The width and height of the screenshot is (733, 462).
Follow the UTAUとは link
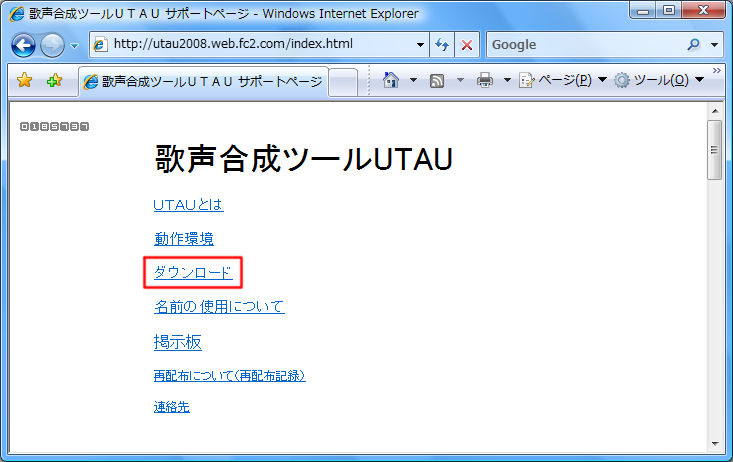pyautogui.click(x=188, y=205)
